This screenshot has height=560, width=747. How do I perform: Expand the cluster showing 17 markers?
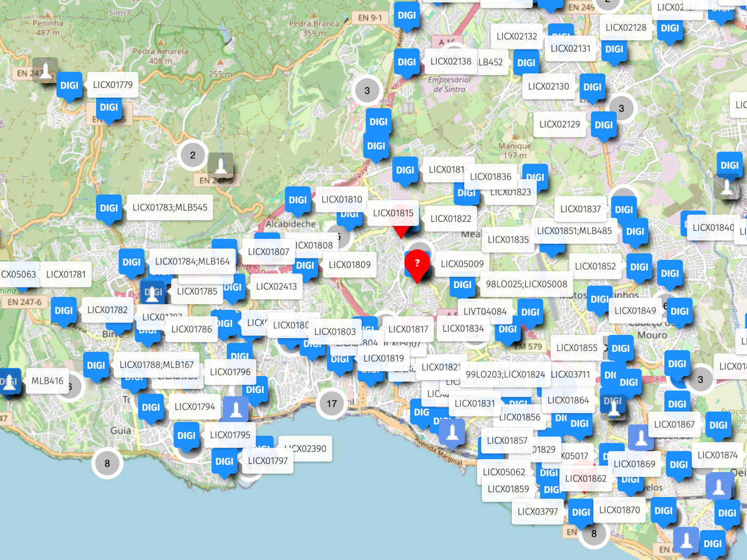332,404
